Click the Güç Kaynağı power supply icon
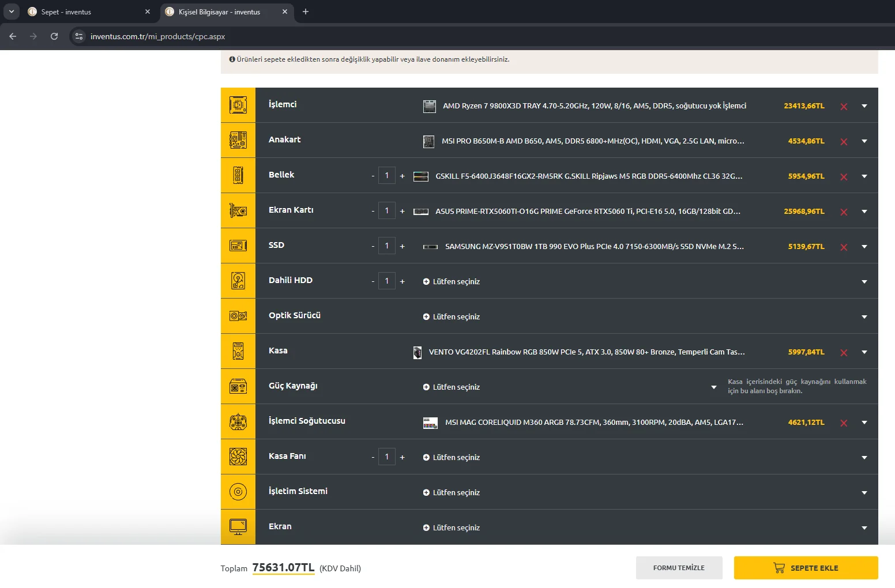Image resolution: width=895 pixels, height=588 pixels. click(238, 386)
